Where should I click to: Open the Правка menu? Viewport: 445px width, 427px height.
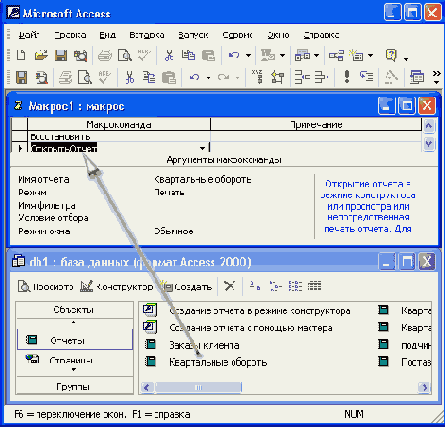point(70,35)
